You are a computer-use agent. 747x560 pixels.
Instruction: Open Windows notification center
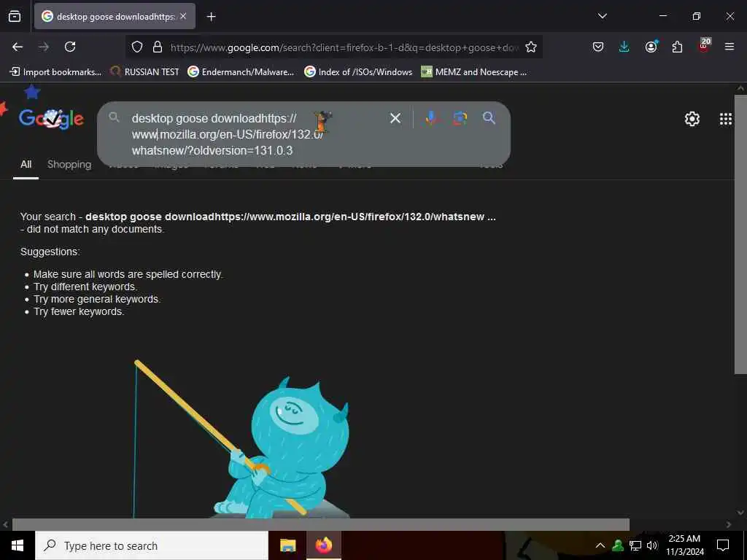point(723,545)
